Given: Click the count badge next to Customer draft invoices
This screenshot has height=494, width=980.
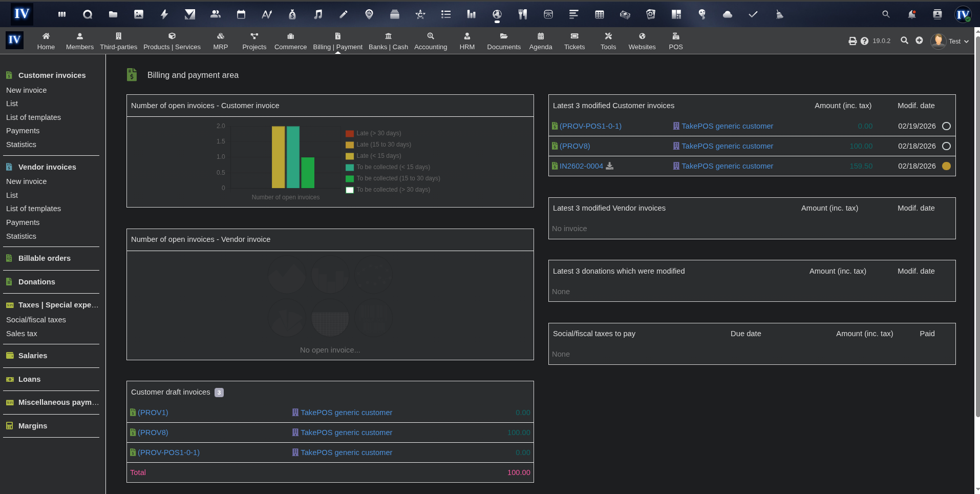Looking at the screenshot, I should (219, 393).
